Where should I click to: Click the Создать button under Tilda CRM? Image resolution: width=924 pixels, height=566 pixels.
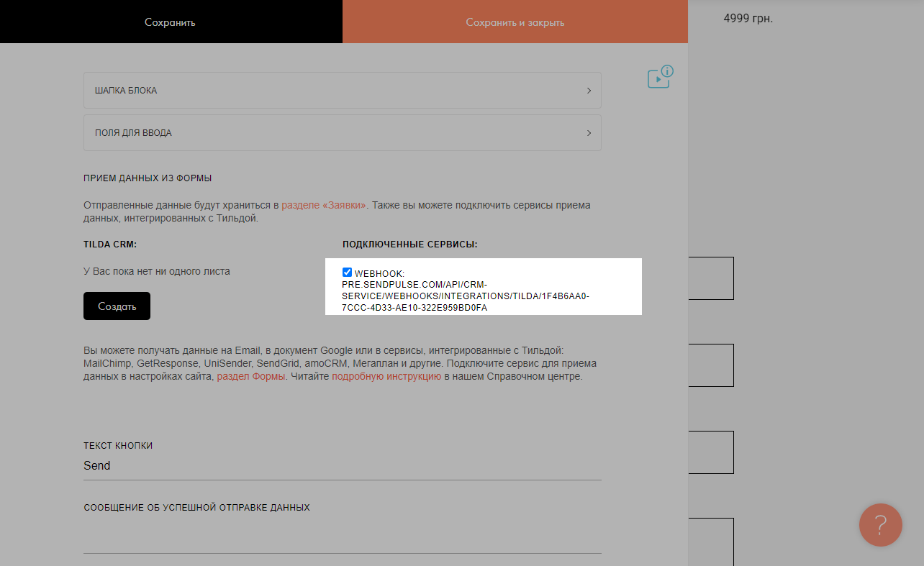pyautogui.click(x=117, y=306)
